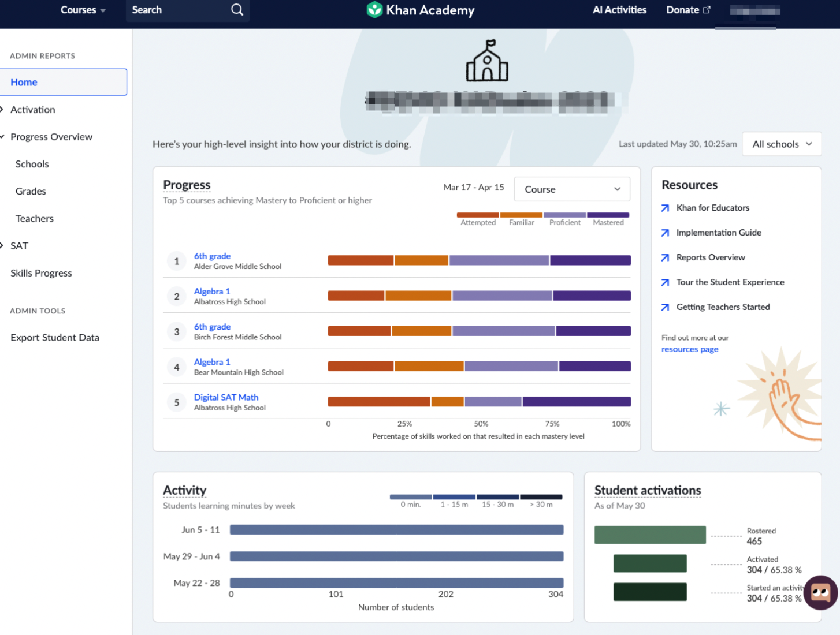Click the Donate external link icon

707,10
